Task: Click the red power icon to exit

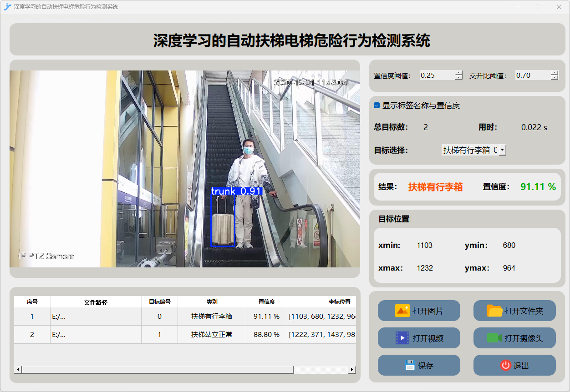Action: pos(505,365)
